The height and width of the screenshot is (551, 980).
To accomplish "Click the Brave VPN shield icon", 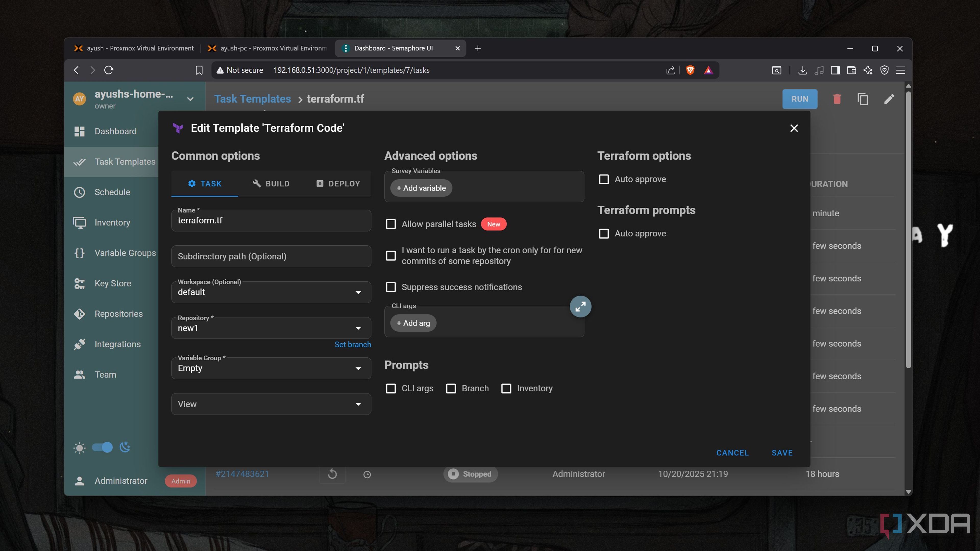I will 885,70.
